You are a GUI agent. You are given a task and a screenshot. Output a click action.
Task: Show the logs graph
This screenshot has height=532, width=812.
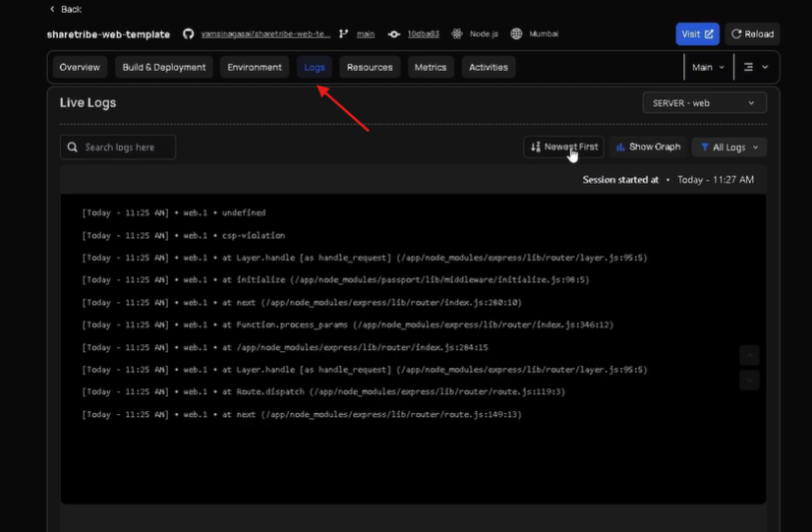pyautogui.click(x=648, y=148)
